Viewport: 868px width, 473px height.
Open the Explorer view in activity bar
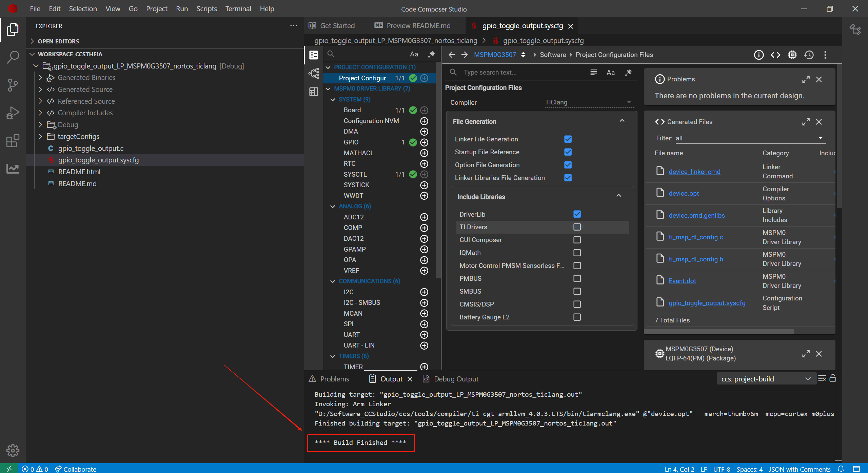(13, 29)
